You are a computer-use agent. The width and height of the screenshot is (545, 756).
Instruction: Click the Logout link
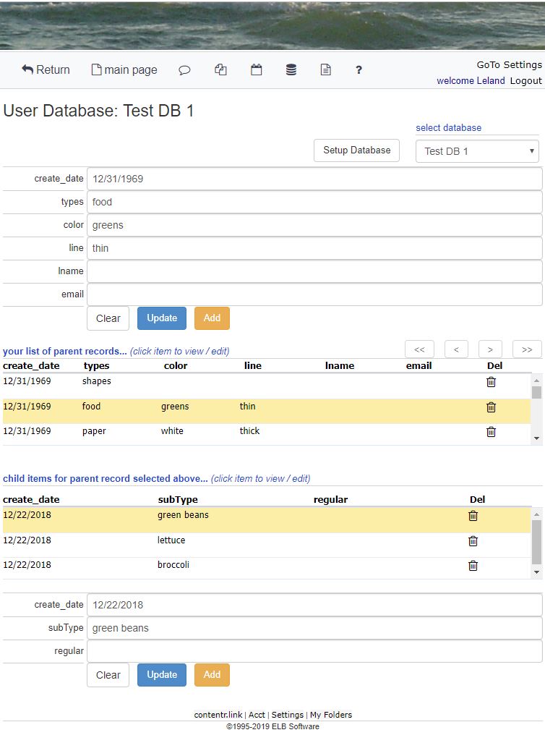(x=525, y=80)
